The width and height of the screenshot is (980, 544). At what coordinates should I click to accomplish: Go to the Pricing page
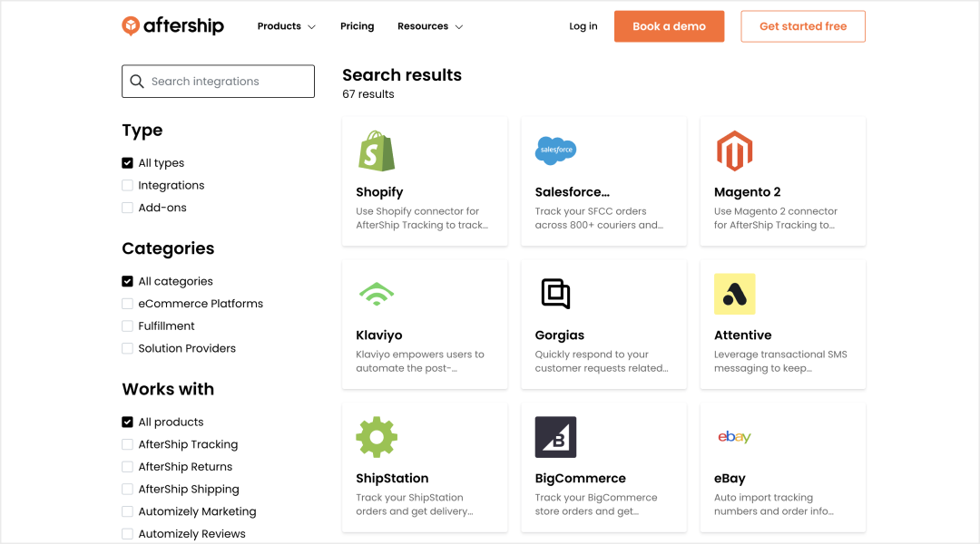(x=357, y=26)
